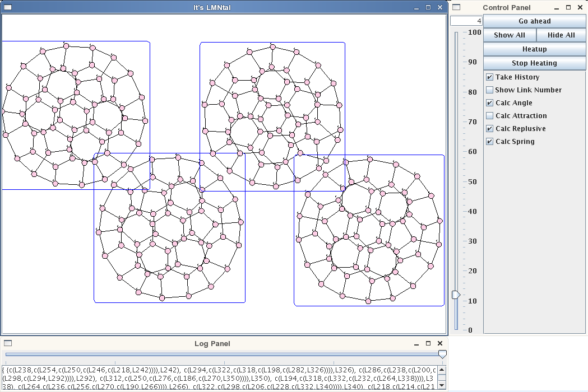
Task: Turn off the Calc Replusive checkbox
Action: (x=490, y=129)
